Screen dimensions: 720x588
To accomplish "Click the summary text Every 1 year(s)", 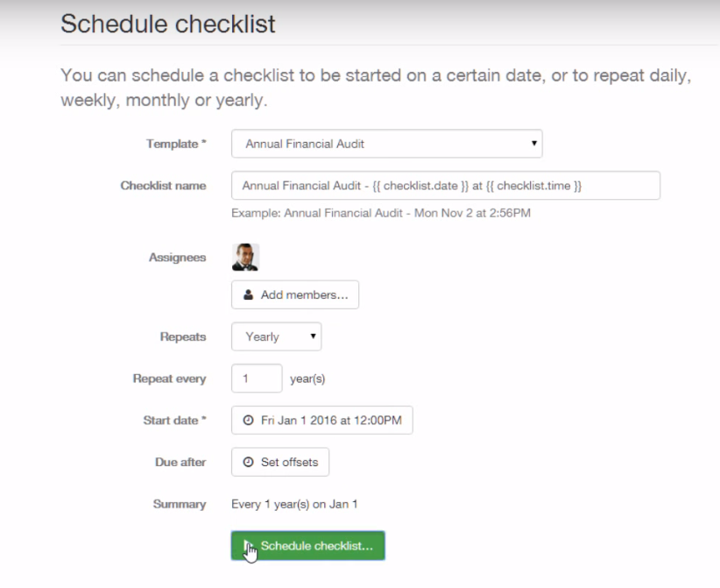I will pyautogui.click(x=294, y=504).
